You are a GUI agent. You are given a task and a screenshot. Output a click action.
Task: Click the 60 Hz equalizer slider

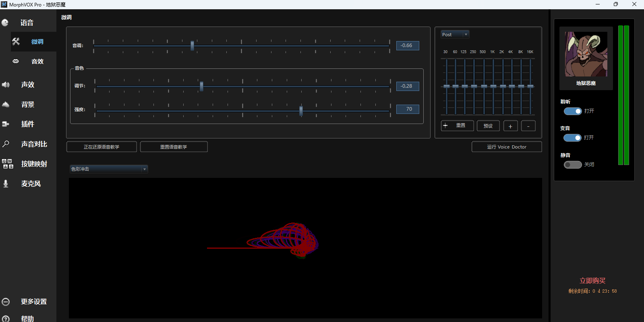click(456, 87)
